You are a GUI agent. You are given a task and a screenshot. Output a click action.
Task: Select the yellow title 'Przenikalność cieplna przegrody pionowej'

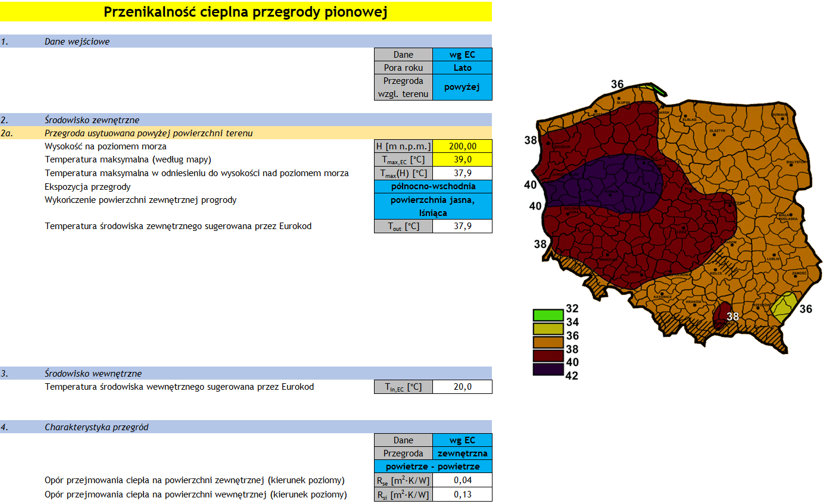click(x=245, y=12)
